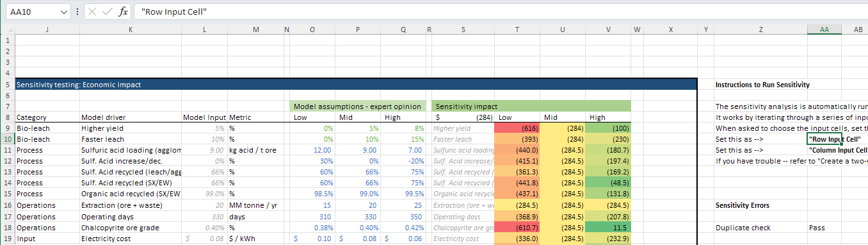This screenshot has width=868, height=245.
Task: Select the green 11.5 High cell
Action: click(x=608, y=228)
